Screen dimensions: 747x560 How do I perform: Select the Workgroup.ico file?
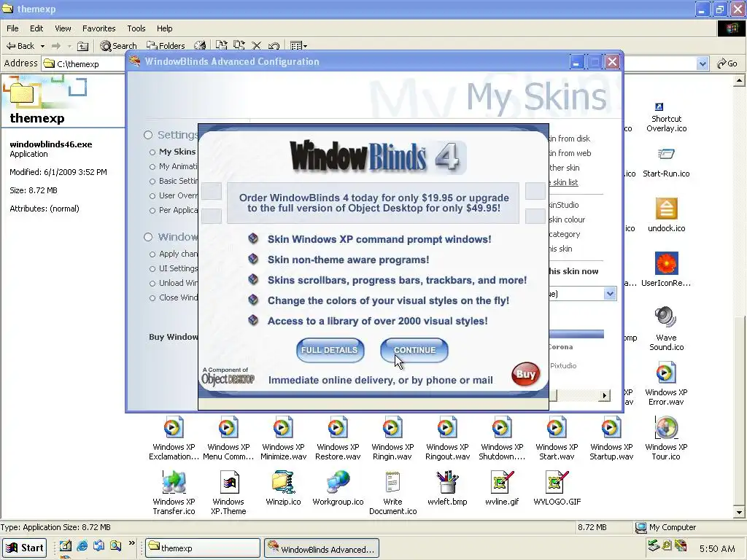(338, 488)
